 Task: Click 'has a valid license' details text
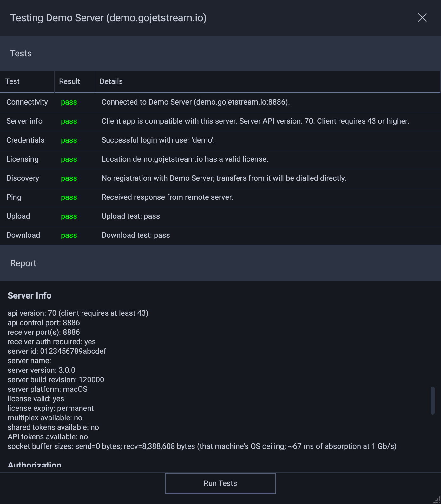tap(185, 159)
